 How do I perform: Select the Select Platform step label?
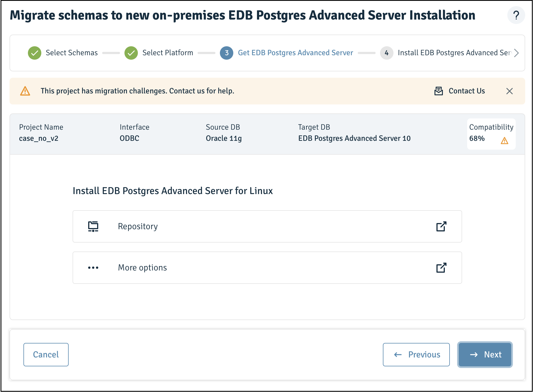point(168,53)
